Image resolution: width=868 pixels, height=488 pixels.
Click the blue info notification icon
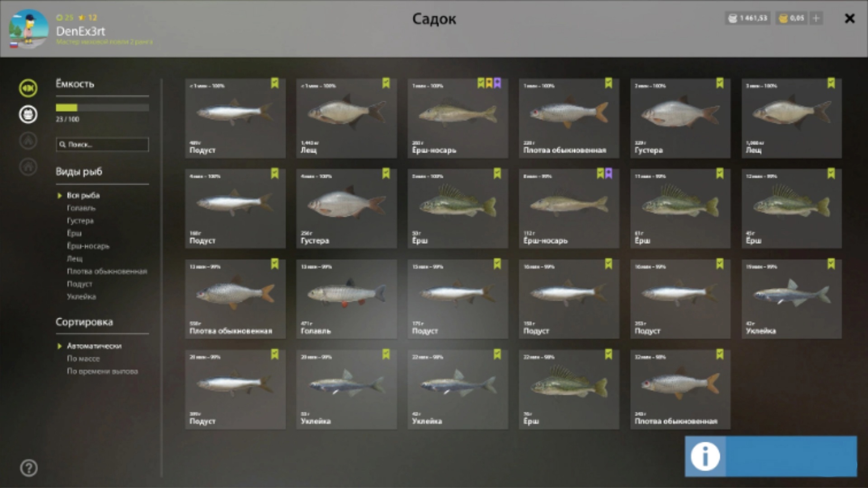(x=705, y=456)
